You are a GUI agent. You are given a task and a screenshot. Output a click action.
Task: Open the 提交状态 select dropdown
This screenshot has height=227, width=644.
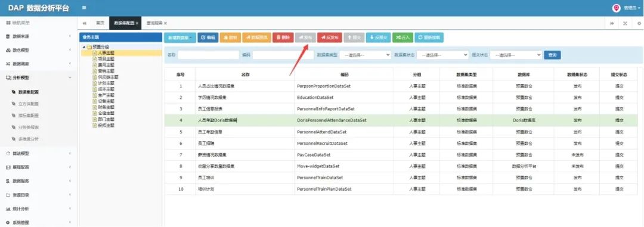coord(516,55)
